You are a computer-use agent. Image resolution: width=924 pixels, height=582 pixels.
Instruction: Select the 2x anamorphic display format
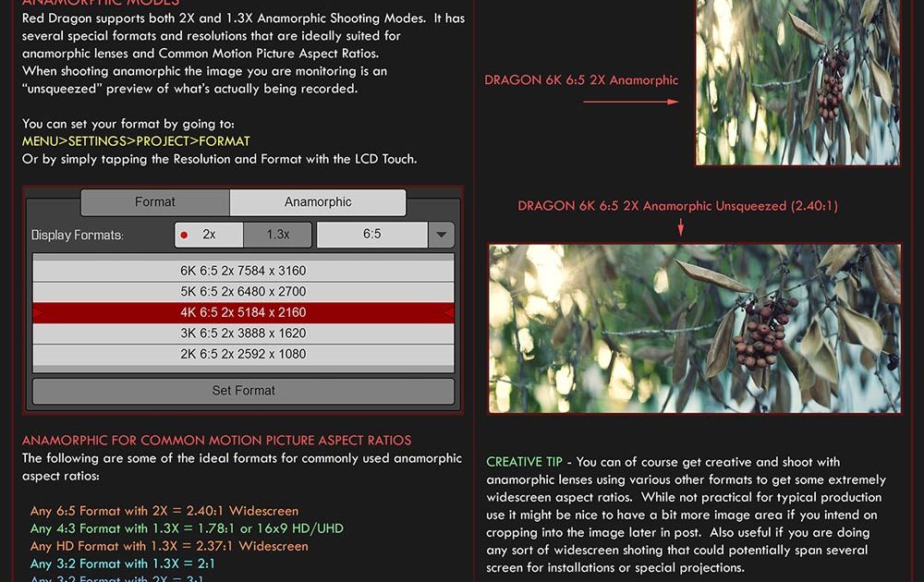[x=209, y=235]
